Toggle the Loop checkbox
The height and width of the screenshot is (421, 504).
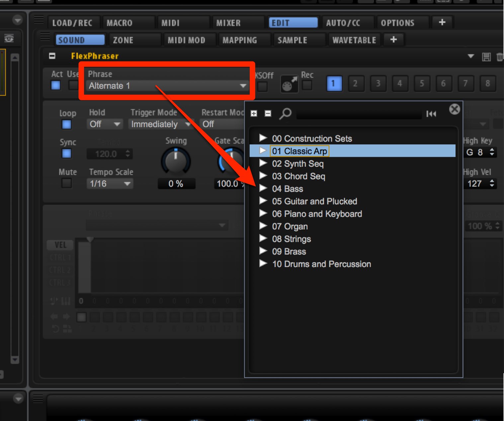(x=67, y=125)
